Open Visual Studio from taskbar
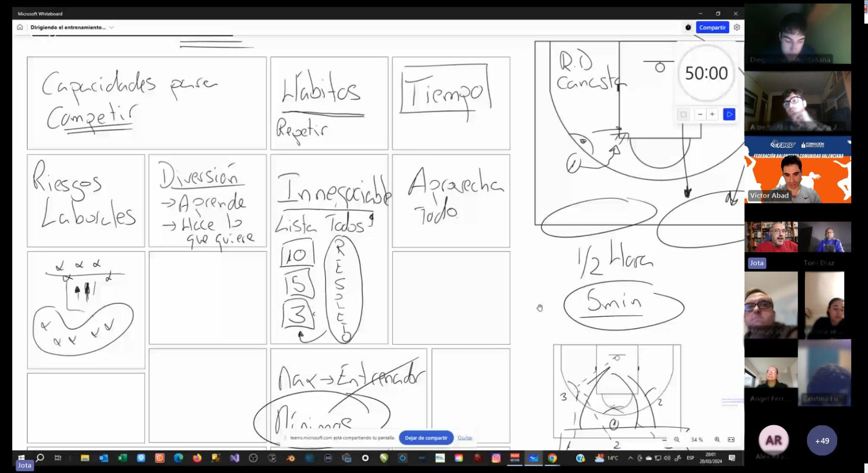Image resolution: width=868 pixels, height=473 pixels. [x=235, y=458]
